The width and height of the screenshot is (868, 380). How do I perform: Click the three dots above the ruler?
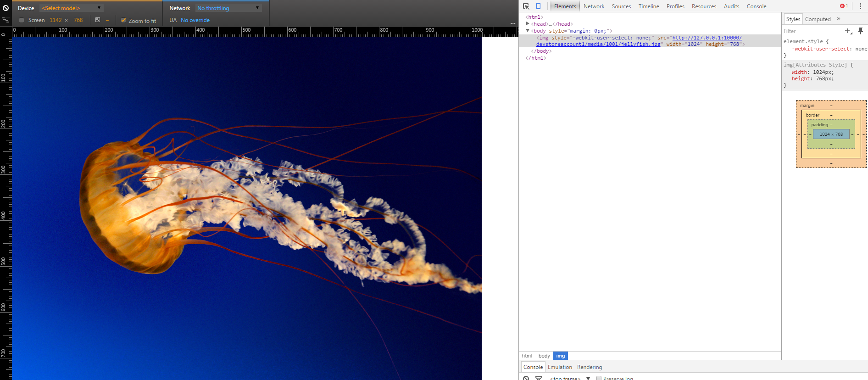click(513, 23)
